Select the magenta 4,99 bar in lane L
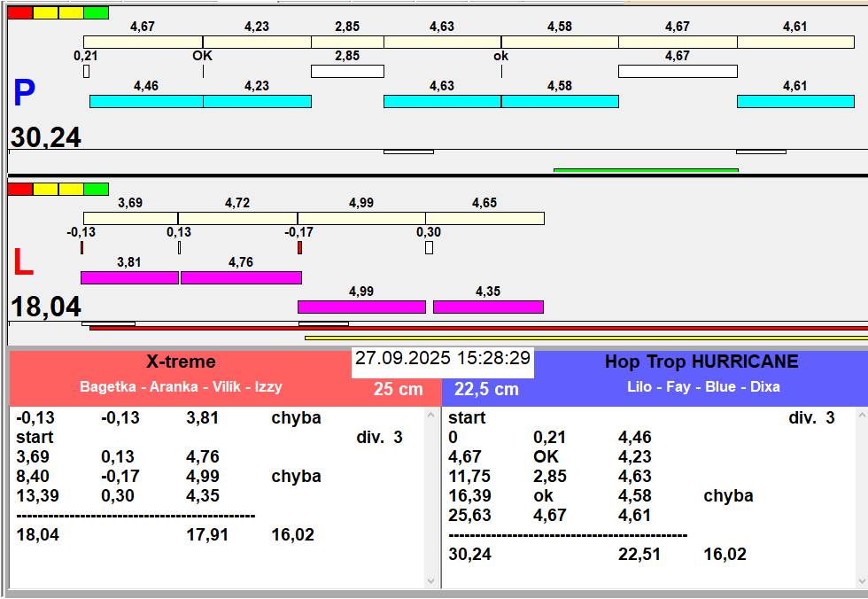This screenshot has width=868, height=599. [362, 307]
